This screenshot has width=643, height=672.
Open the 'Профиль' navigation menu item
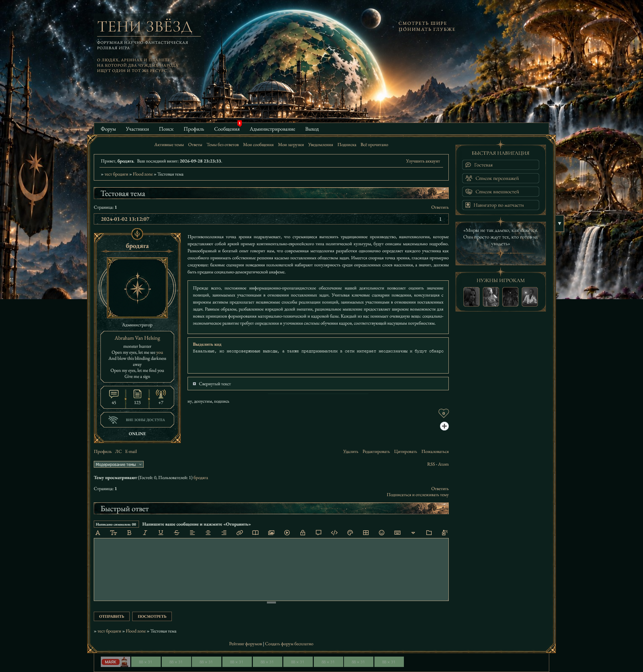pyautogui.click(x=194, y=129)
